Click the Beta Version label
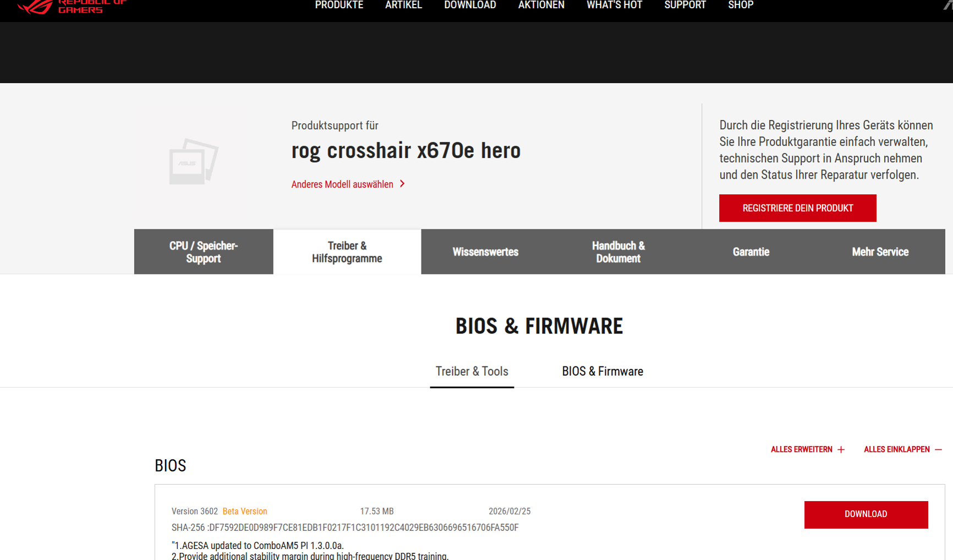 (x=245, y=512)
